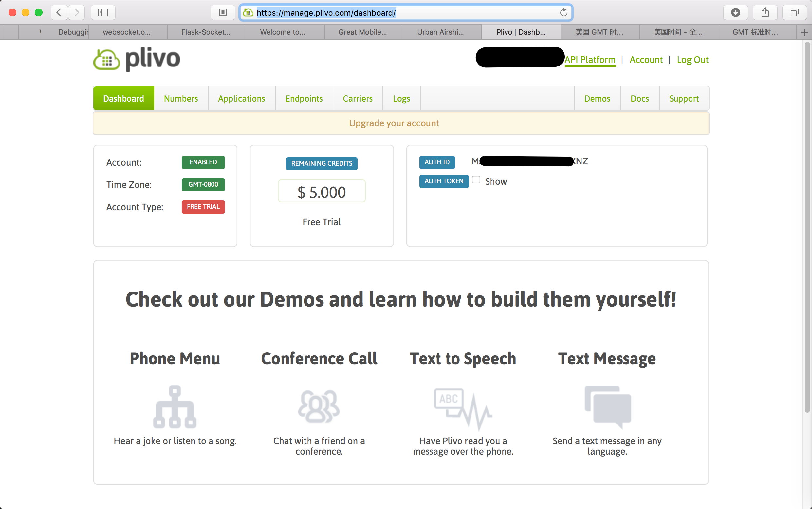Open the Account link in header
The image size is (812, 509).
pyautogui.click(x=645, y=60)
